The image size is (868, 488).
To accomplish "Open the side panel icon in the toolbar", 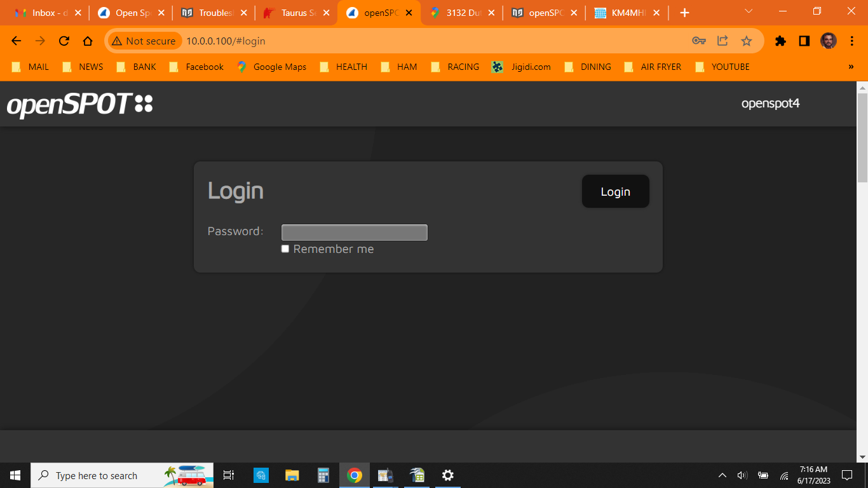I will (804, 40).
